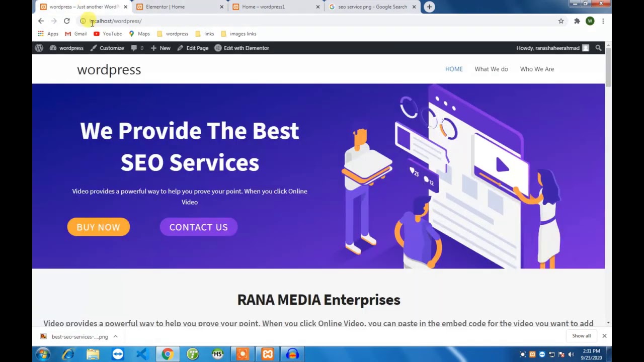Click the CONTACT US button
Screen dimensions: 644x362
click(199, 227)
